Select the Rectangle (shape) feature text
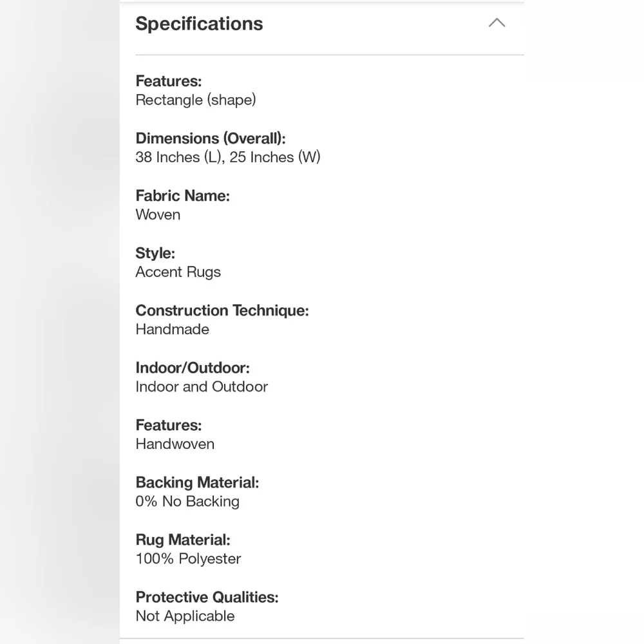Viewport: 644px width, 644px height. click(x=196, y=100)
